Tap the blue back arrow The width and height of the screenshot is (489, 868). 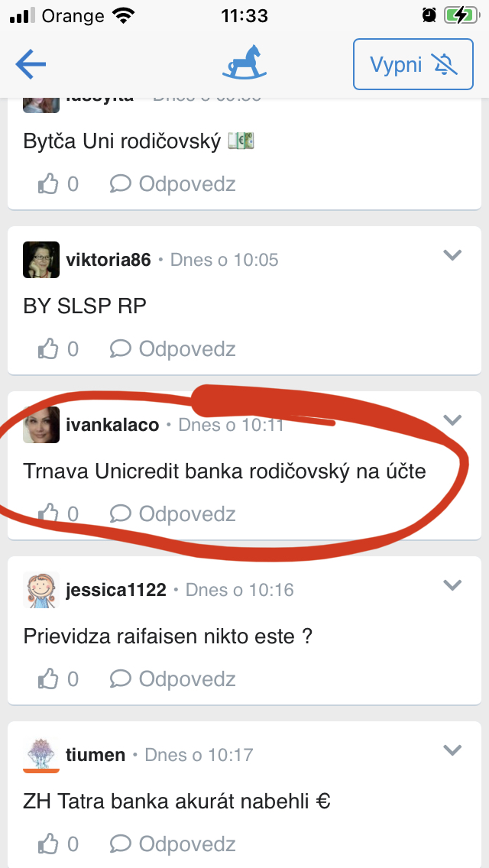click(x=31, y=64)
